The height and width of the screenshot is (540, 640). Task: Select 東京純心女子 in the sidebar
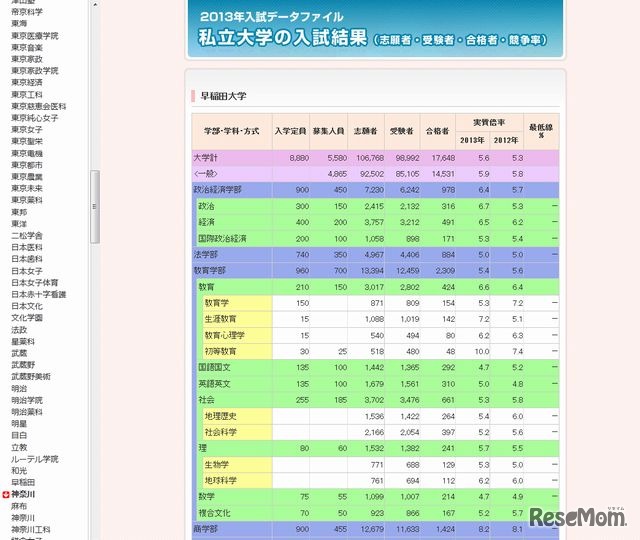pyautogui.click(x=35, y=118)
